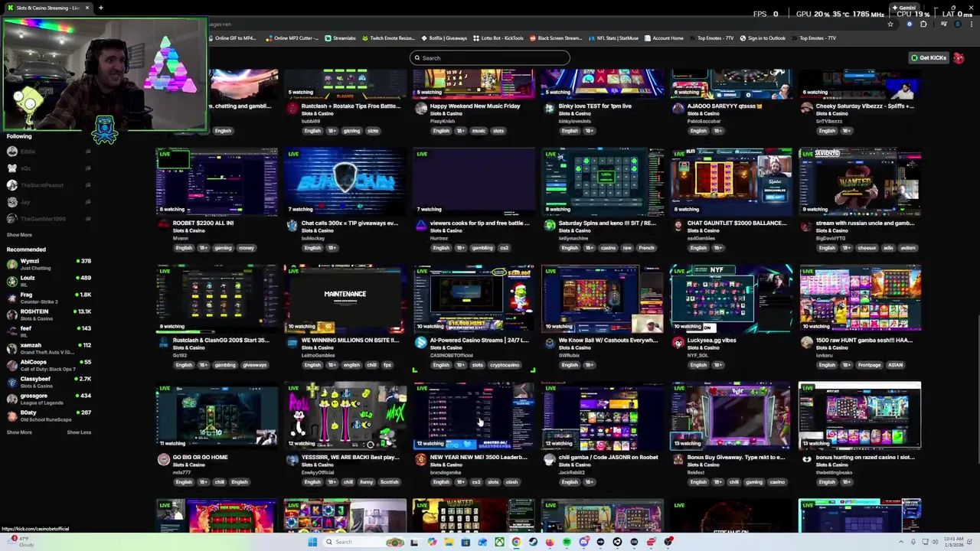The height and width of the screenshot is (551, 980).
Task: Click the grossgore channel avatar in sidebar
Action: pos(12,399)
